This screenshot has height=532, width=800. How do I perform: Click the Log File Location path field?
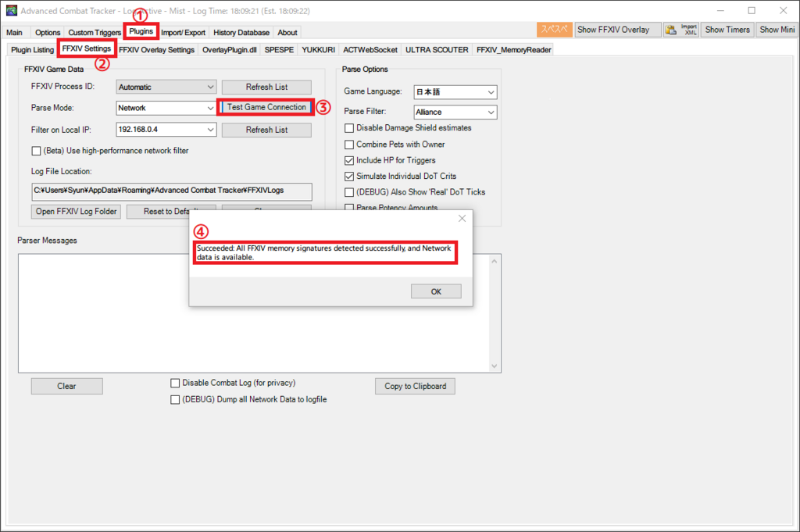coord(171,191)
